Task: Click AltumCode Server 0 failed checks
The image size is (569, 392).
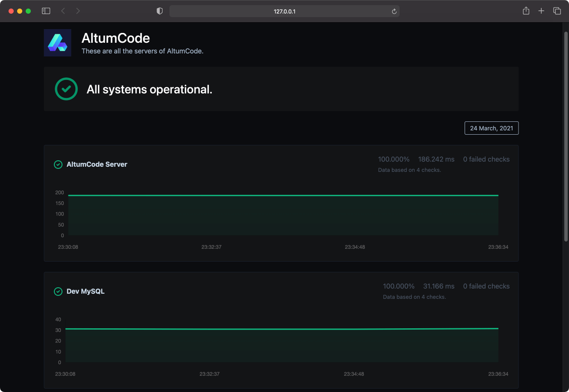Action: (x=486, y=159)
